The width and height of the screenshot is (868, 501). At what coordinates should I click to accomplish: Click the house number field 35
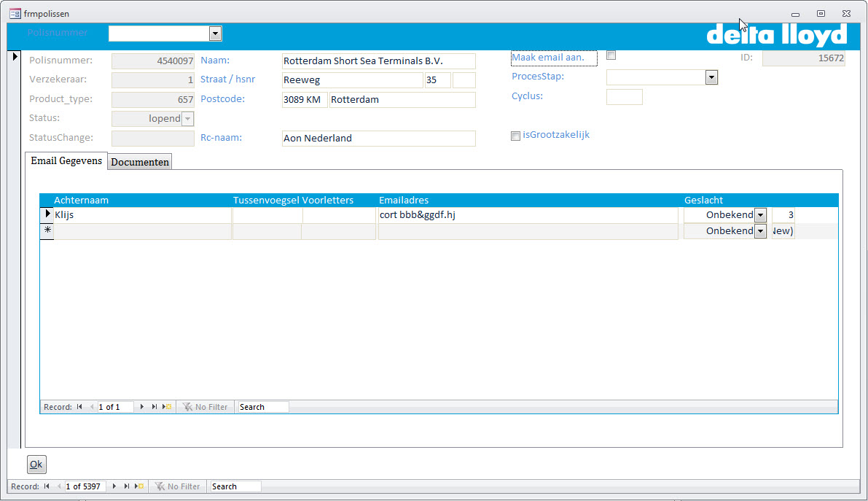(437, 79)
